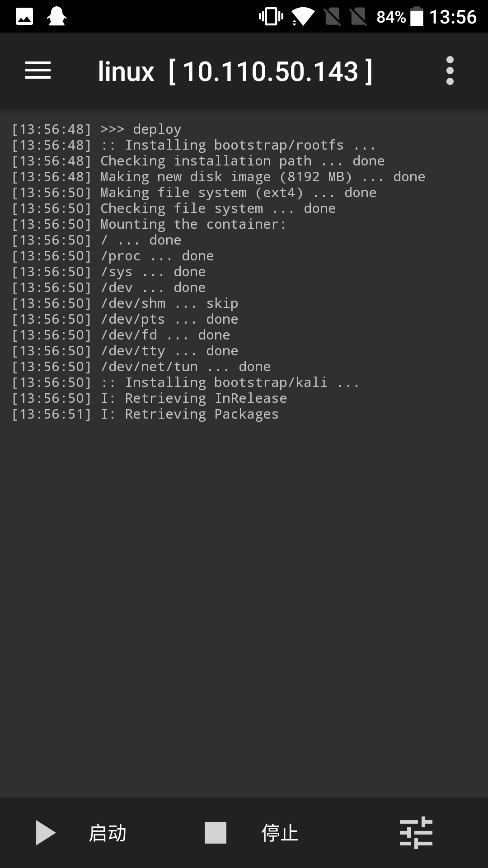Tap the picture notification icon in status bar
The height and width of the screenshot is (868, 488).
24,17
